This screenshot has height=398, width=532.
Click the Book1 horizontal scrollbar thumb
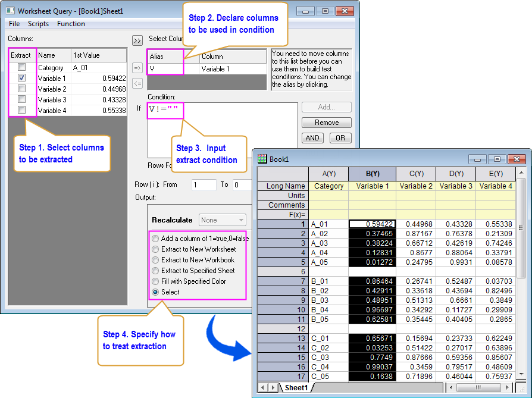[x=478, y=387]
